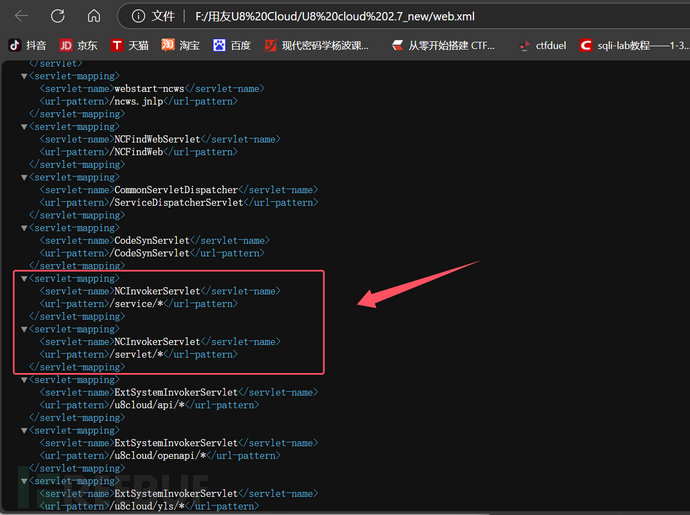Screen dimensions: 690x515
Task: Open the 现代密码学杨波课 bookmark
Action: pos(316,45)
